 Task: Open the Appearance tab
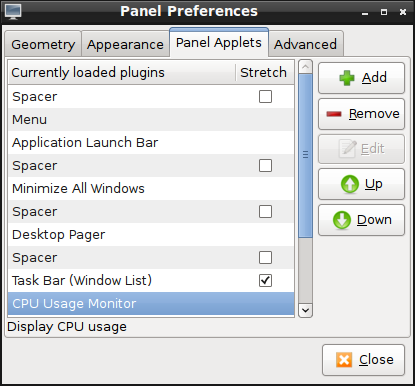click(x=125, y=44)
